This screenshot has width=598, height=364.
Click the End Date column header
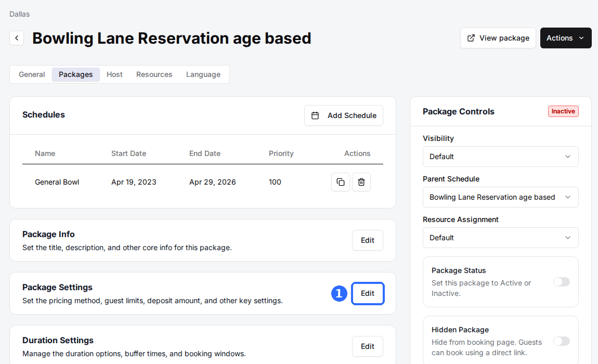(205, 153)
